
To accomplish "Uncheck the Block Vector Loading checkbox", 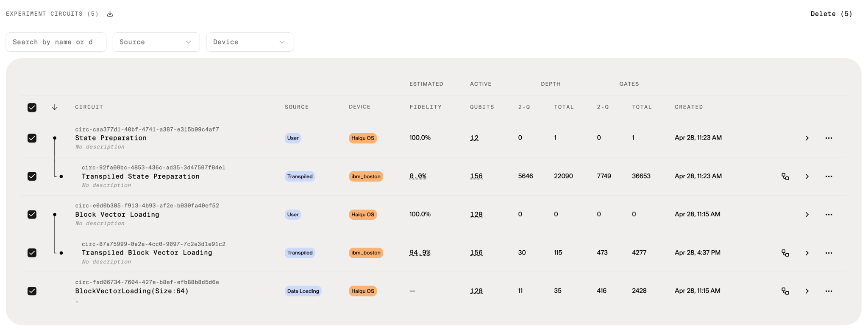I will [32, 214].
